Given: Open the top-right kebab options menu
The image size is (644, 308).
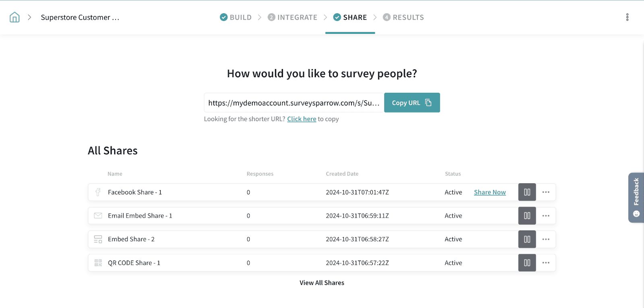Looking at the screenshot, I should point(627,17).
